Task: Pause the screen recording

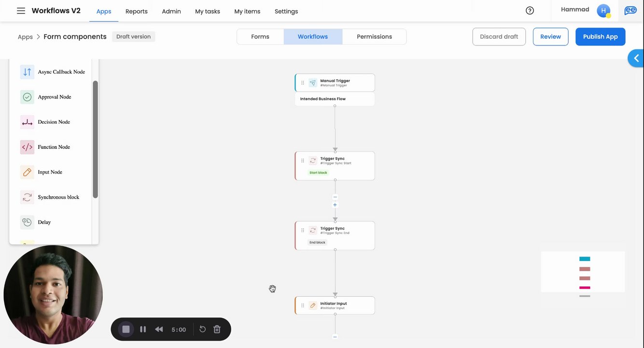Action: [143, 329]
